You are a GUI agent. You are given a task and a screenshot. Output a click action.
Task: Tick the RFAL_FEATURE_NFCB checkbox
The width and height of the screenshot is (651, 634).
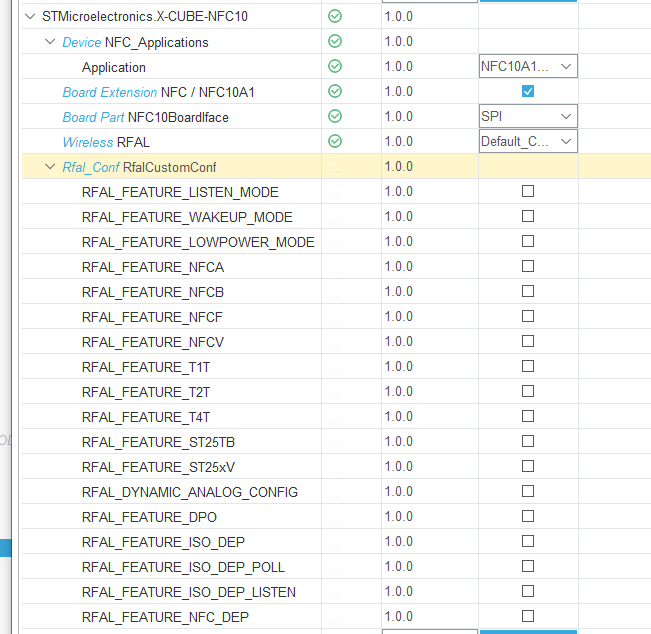(x=528, y=291)
